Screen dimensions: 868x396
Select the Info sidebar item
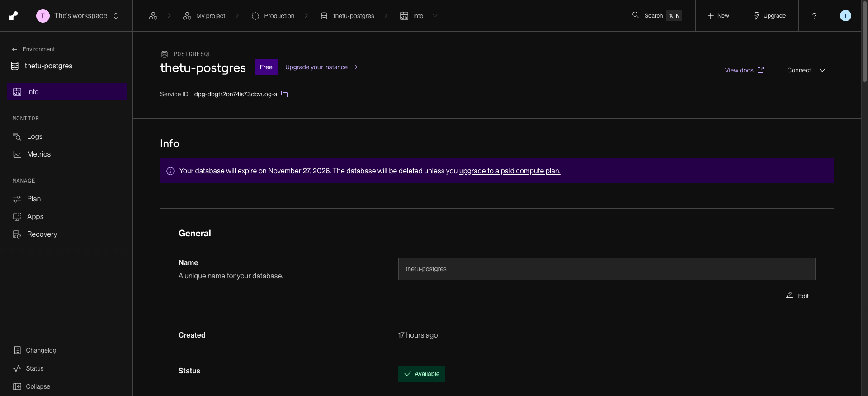point(67,92)
